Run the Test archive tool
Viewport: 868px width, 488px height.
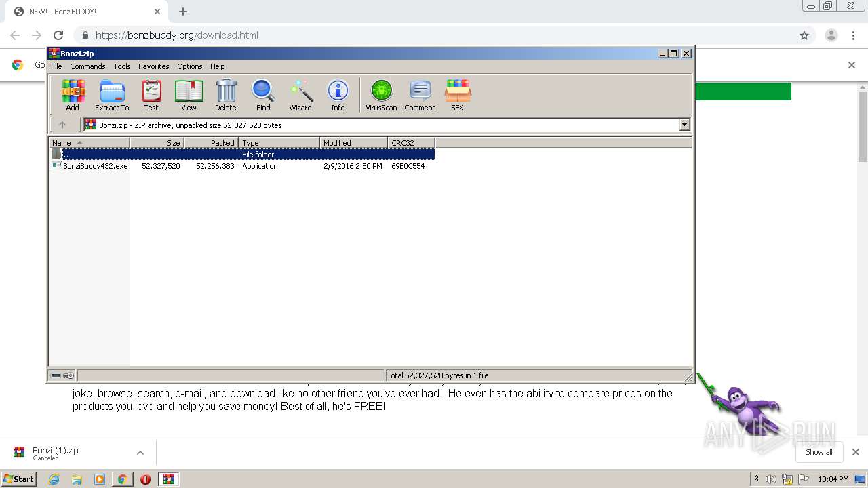click(x=151, y=95)
